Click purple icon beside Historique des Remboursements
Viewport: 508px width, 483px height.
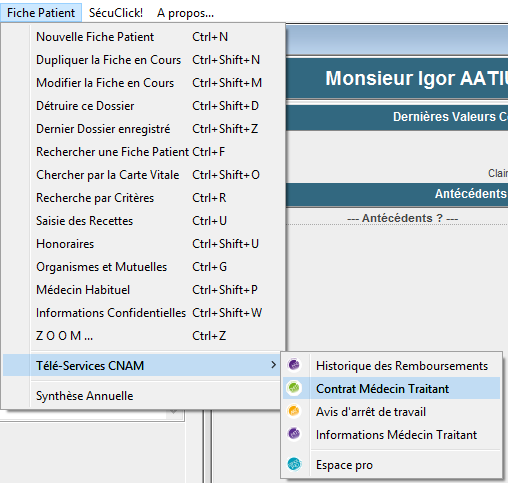[x=294, y=365]
